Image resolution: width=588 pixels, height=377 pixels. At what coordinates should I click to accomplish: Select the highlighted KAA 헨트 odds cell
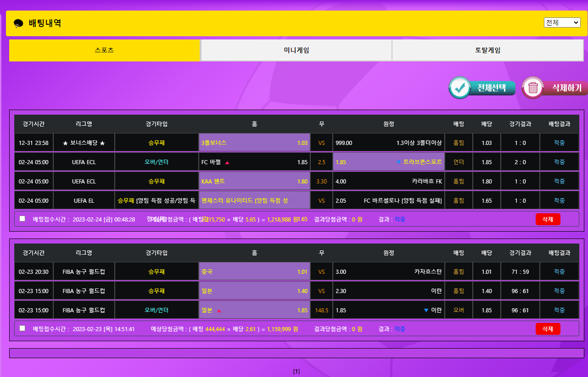point(254,182)
